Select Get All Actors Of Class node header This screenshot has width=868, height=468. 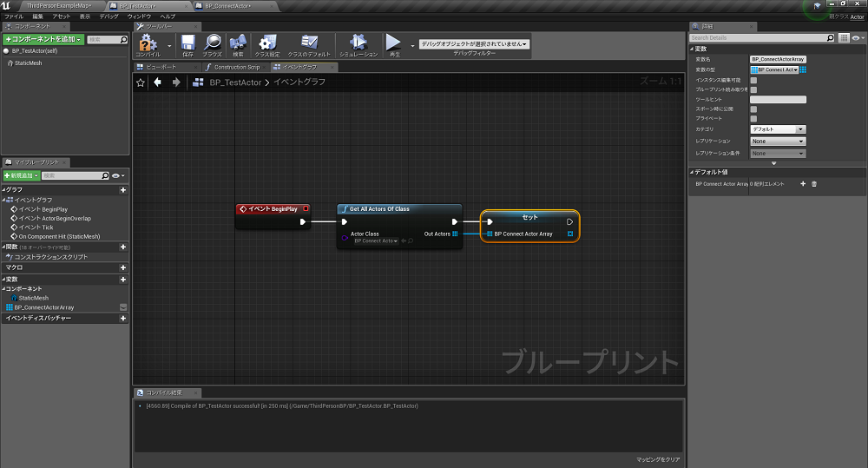(x=399, y=208)
